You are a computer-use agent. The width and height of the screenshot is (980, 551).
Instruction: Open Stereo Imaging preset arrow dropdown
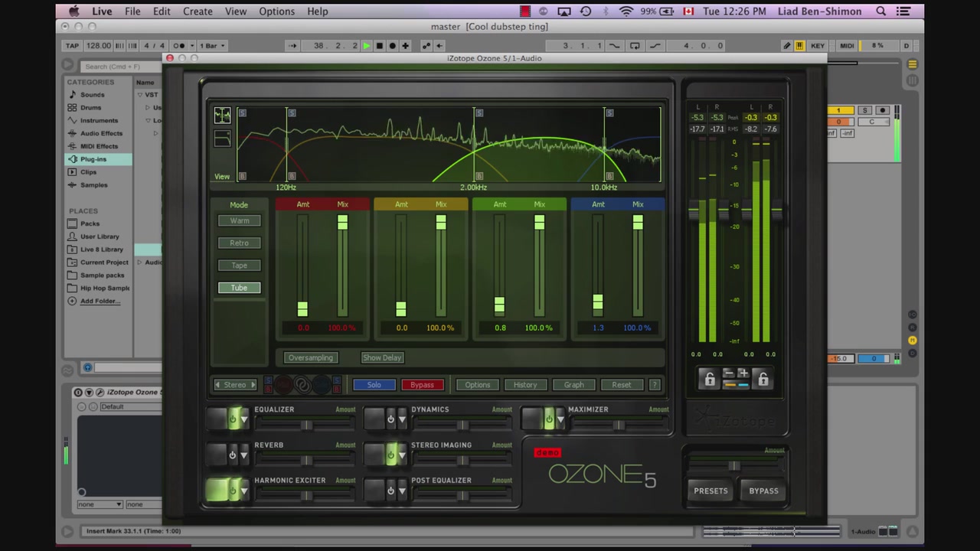[402, 455]
